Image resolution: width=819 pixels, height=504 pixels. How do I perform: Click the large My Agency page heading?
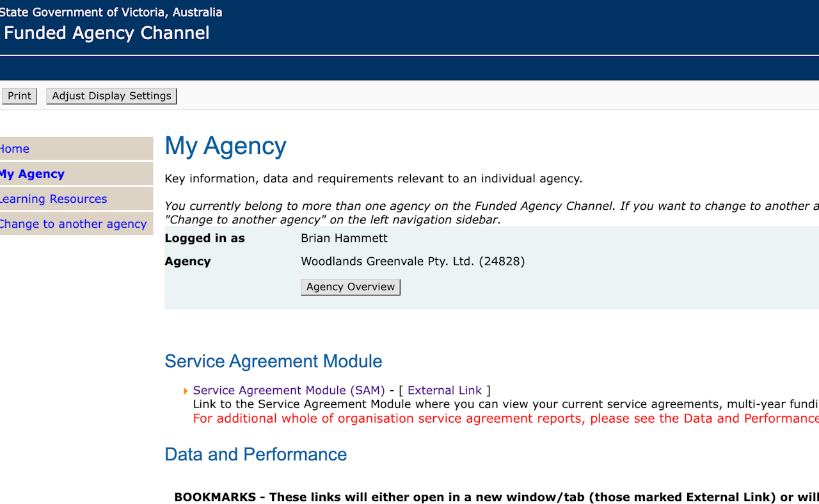pos(225,146)
